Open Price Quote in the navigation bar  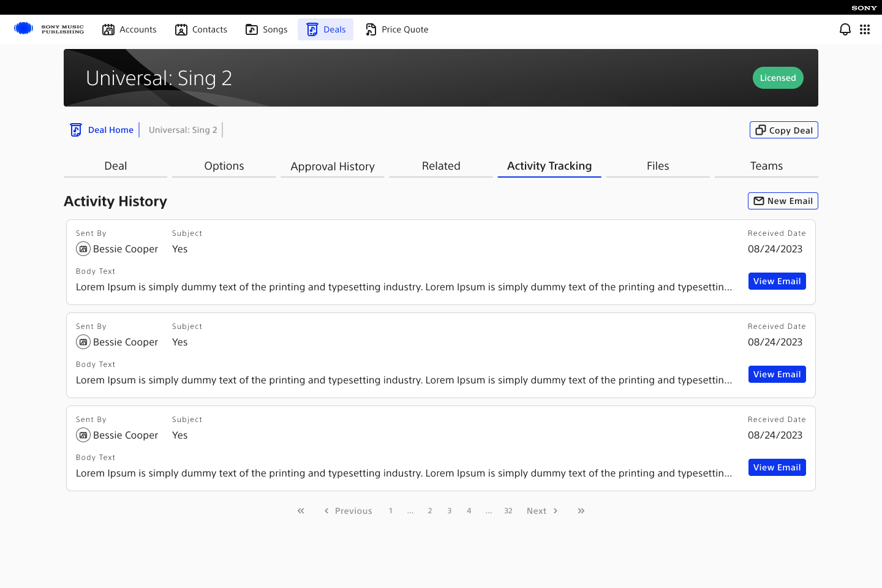click(x=397, y=29)
